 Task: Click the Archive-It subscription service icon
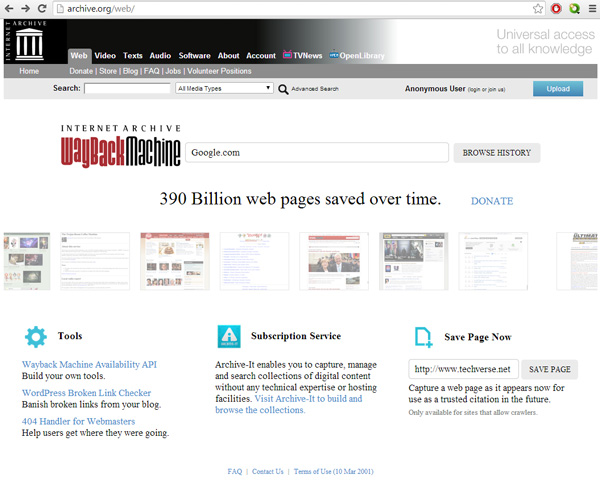point(229,336)
